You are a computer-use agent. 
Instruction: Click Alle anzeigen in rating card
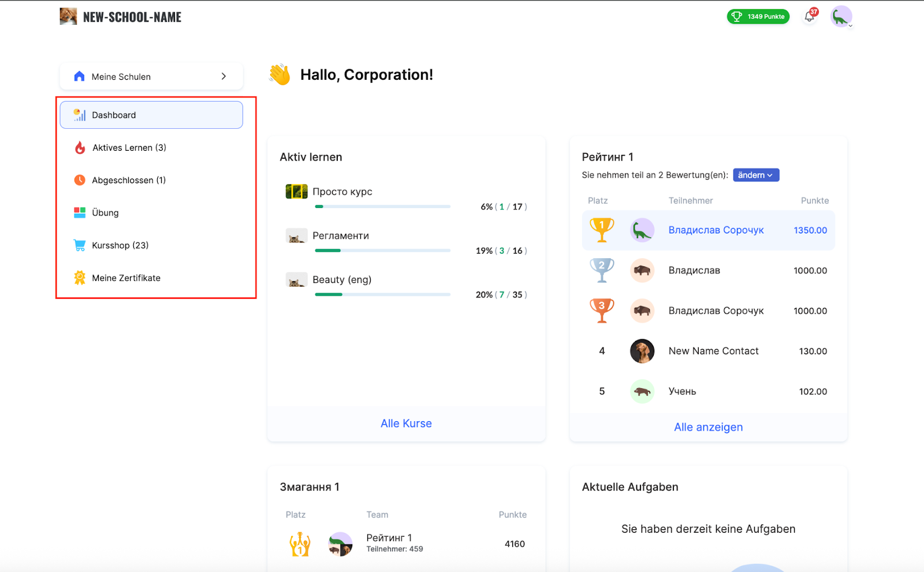tap(709, 427)
